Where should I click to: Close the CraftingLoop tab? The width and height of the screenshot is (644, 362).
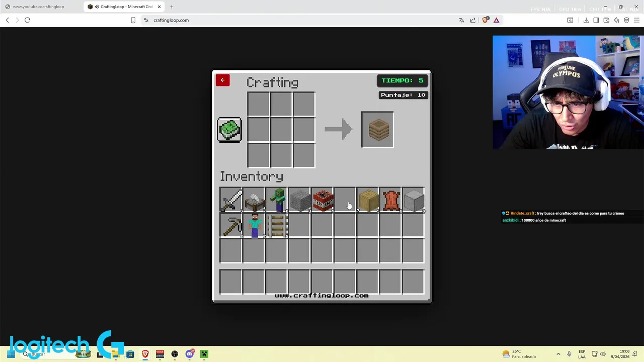tap(159, 7)
